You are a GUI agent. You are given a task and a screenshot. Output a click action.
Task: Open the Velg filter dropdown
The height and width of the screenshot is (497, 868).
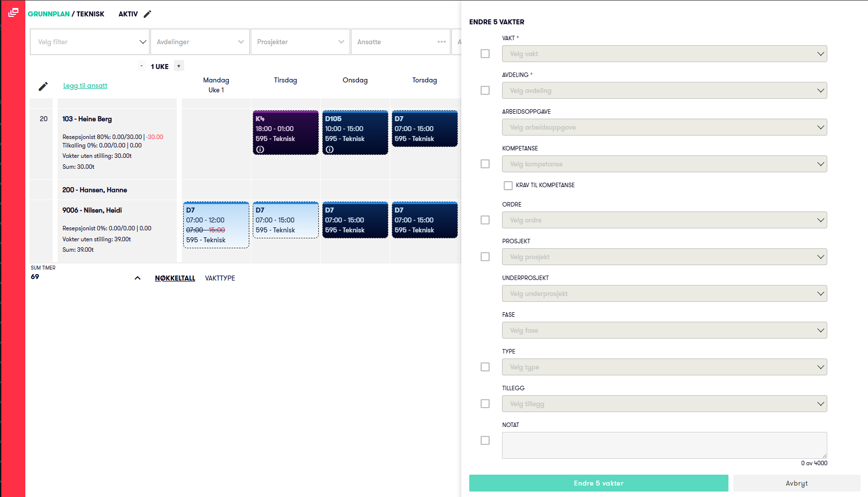[x=90, y=42]
